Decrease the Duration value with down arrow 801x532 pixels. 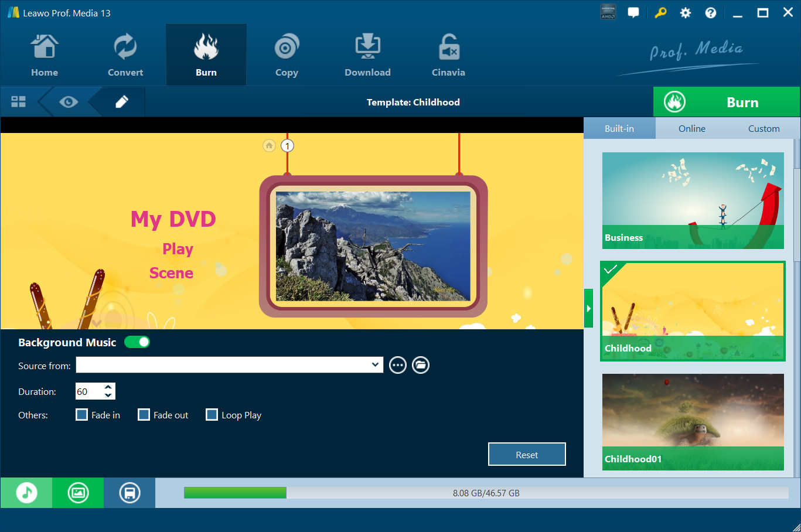108,395
